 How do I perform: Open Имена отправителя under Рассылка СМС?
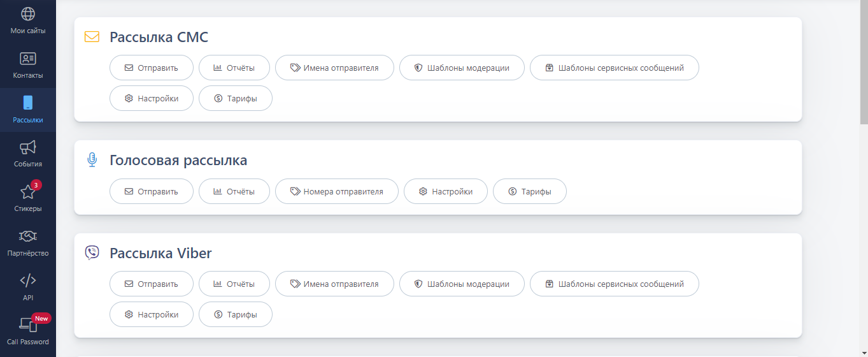pyautogui.click(x=334, y=68)
